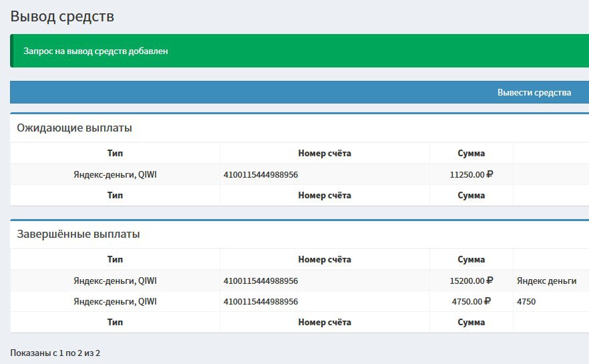Viewport: 589px width, 364px height.
Task: Click the Номер счёта footer of the pending table
Action: (325, 195)
